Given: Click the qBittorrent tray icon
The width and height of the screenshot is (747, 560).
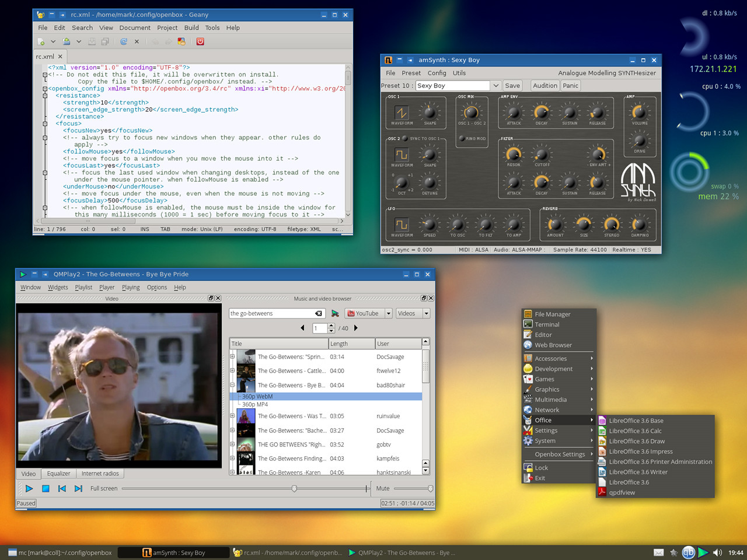Looking at the screenshot, I should [689, 552].
